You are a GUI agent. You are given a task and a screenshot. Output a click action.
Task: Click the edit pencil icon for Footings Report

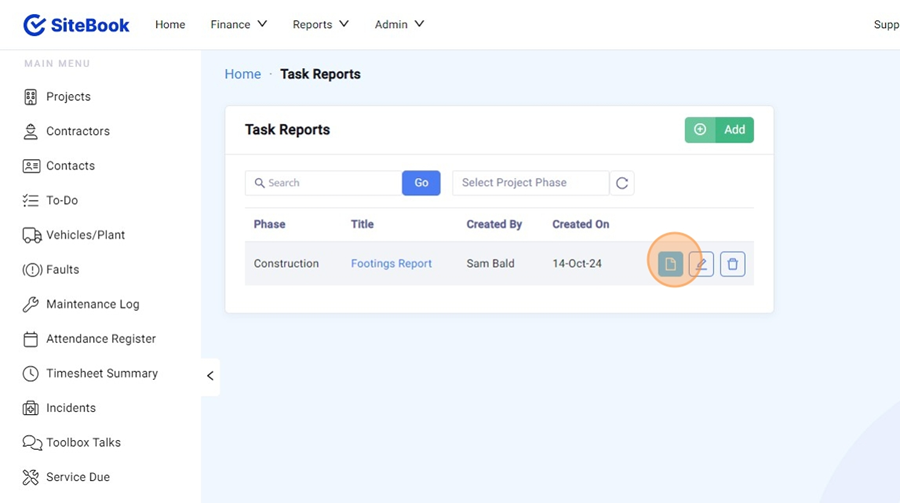701,264
